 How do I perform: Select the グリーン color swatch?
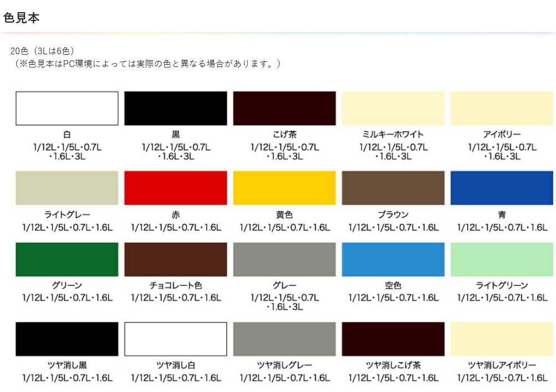point(67,260)
